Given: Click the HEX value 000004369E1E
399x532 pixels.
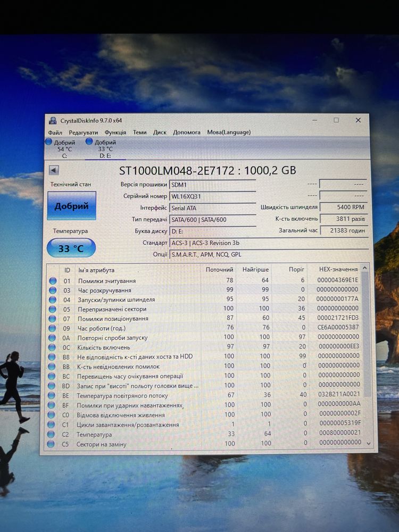Looking at the screenshot, I should [338, 280].
